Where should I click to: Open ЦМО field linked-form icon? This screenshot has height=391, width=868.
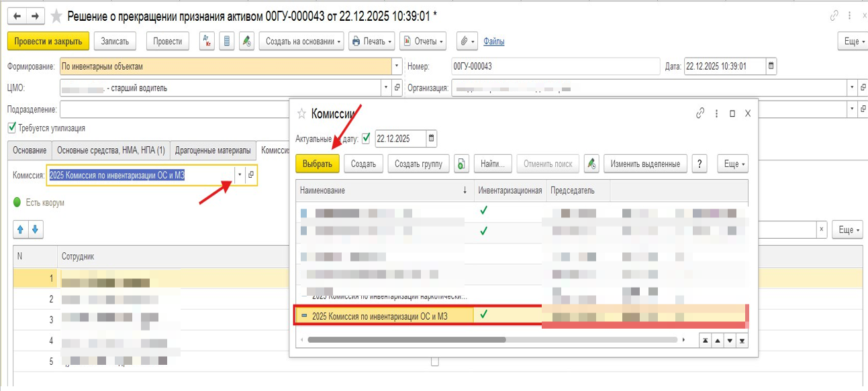pyautogui.click(x=397, y=87)
